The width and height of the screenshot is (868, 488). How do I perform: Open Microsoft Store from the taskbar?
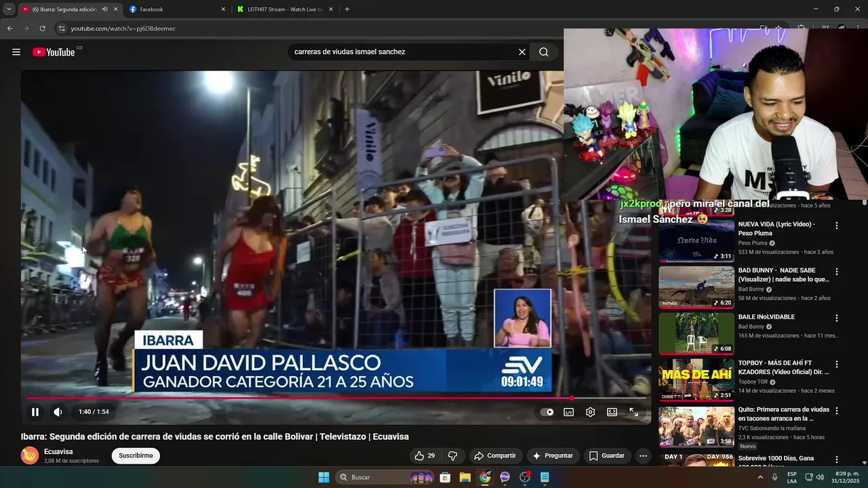(445, 477)
